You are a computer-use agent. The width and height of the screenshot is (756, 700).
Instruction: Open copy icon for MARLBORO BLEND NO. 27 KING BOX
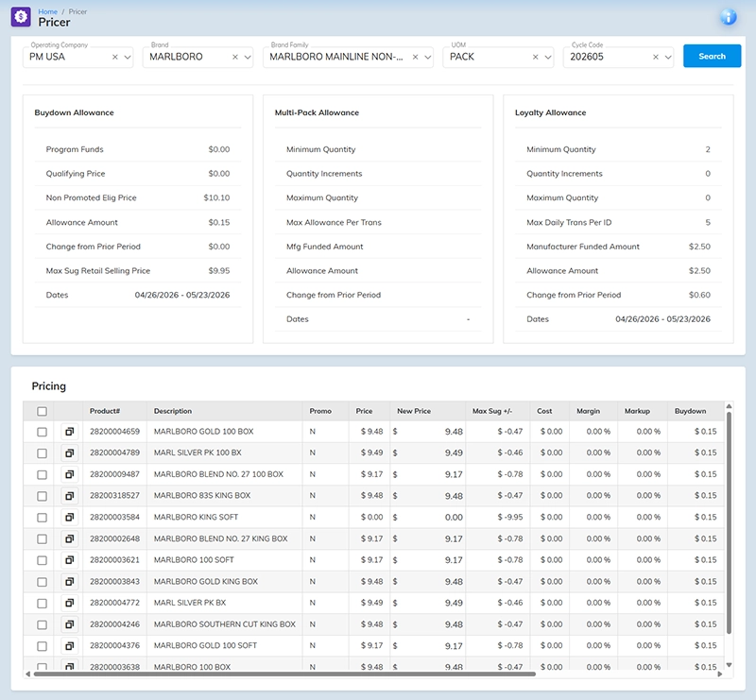(x=69, y=538)
